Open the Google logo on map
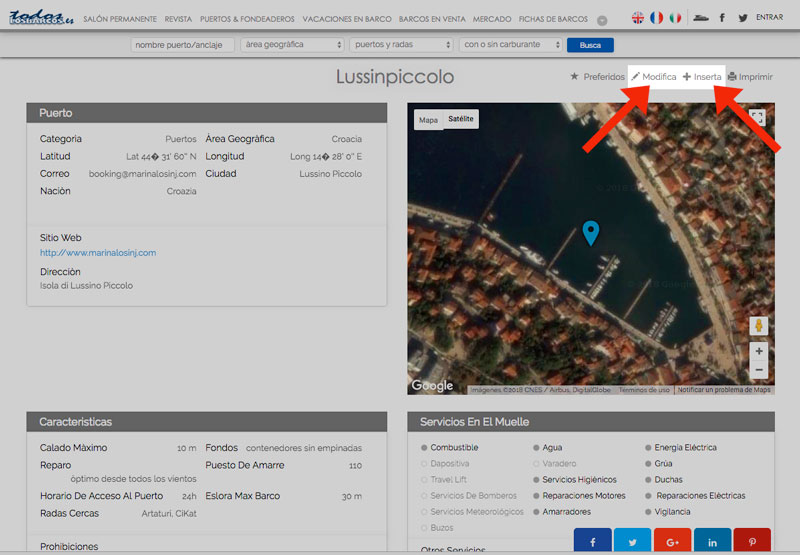Image resolution: width=800 pixels, height=555 pixels. pyautogui.click(x=432, y=385)
